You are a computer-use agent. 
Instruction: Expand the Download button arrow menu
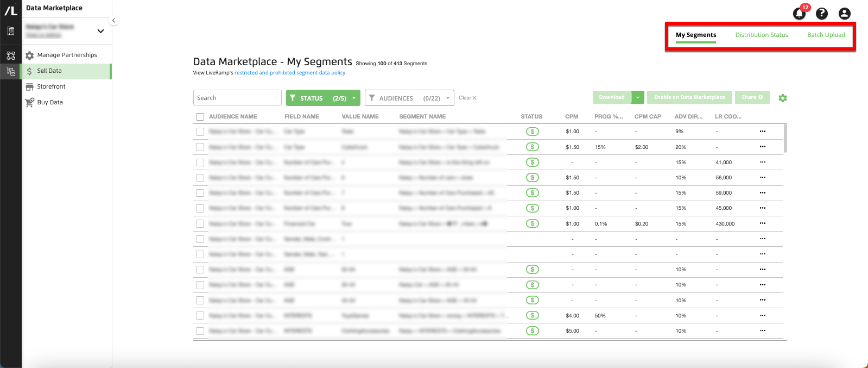pyautogui.click(x=638, y=97)
